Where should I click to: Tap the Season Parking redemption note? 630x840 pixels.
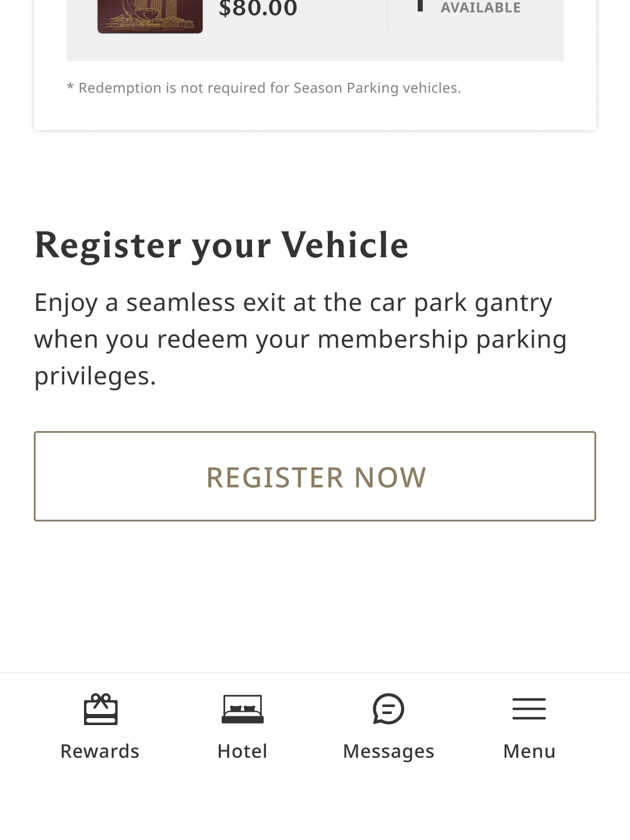click(x=269, y=88)
